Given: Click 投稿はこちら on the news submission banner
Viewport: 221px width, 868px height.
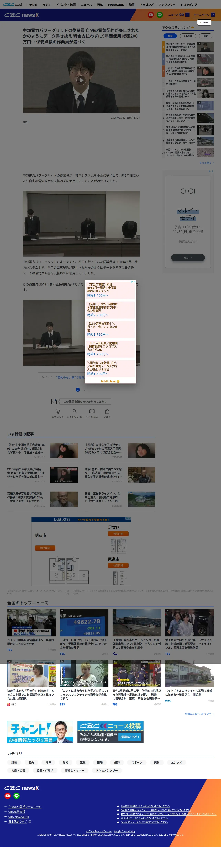Looking at the screenshot, I should coord(130,737).
